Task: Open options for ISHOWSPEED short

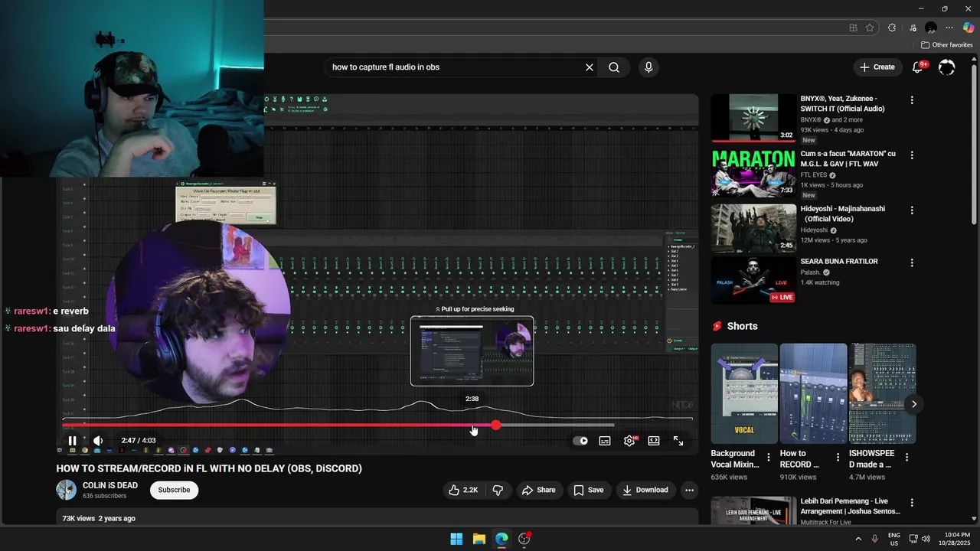Action: [x=906, y=458]
